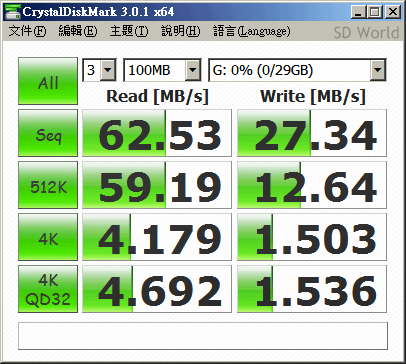Open the 主題(T) menu
This screenshot has height=364, width=406.
pyautogui.click(x=129, y=31)
